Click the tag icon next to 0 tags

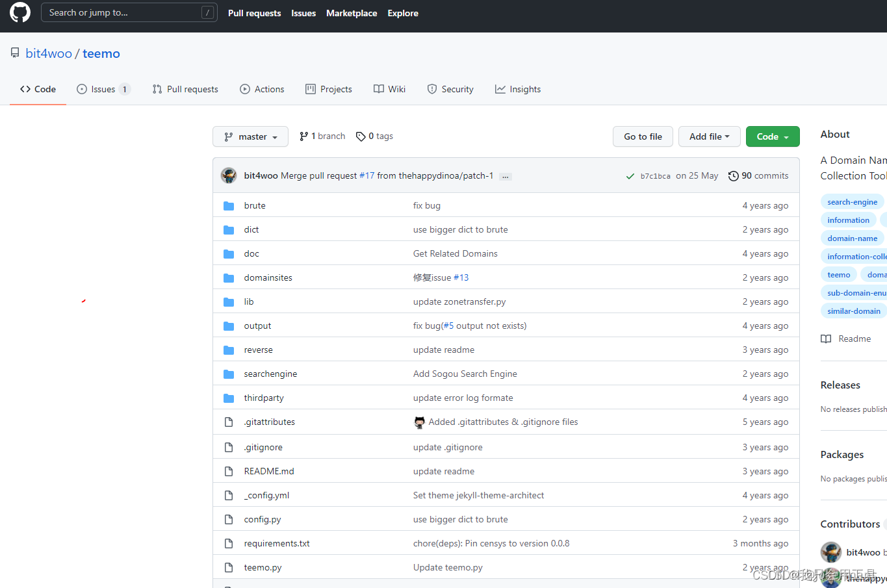click(361, 136)
